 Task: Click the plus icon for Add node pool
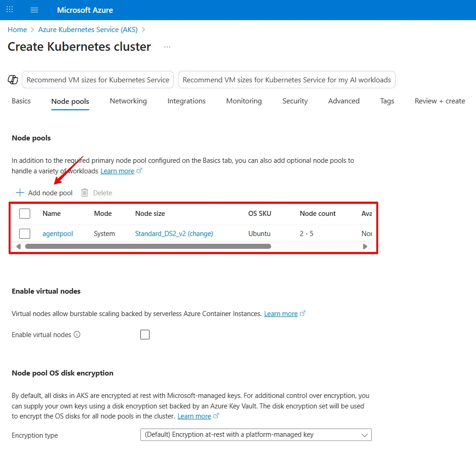[20, 193]
